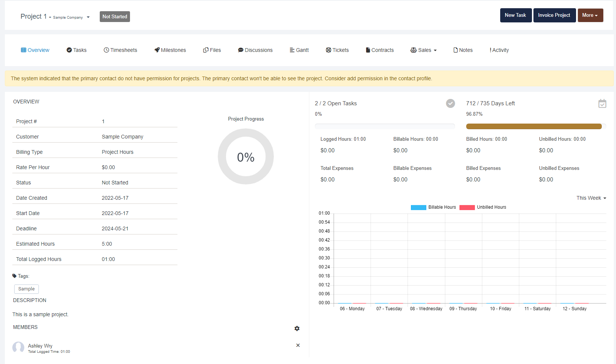Image resolution: width=616 pixels, height=364 pixels.
Task: Click the New Task button
Action: (x=516, y=15)
